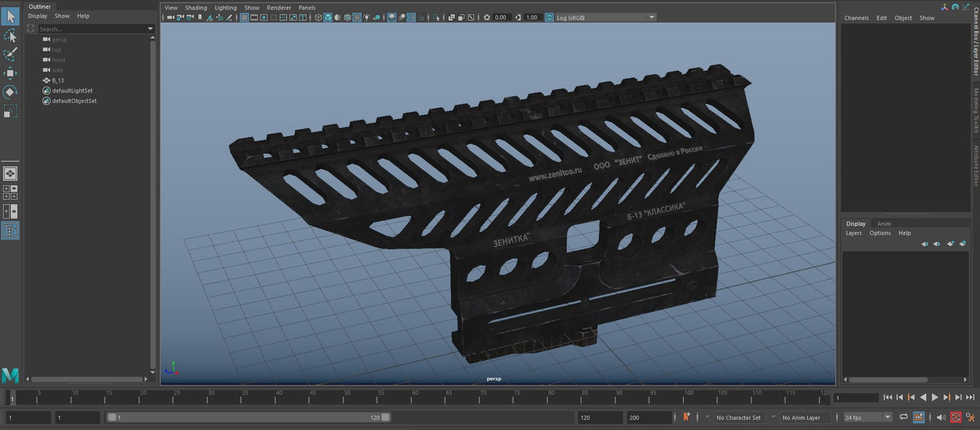Activate the Paint Selection tool
Image resolution: width=980 pixels, height=430 pixels.
10,54
